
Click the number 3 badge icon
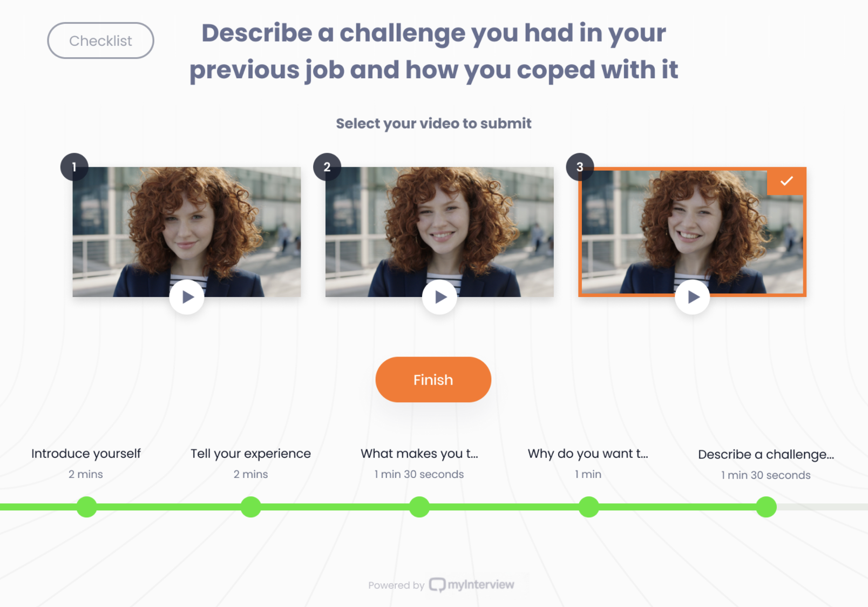tap(580, 167)
